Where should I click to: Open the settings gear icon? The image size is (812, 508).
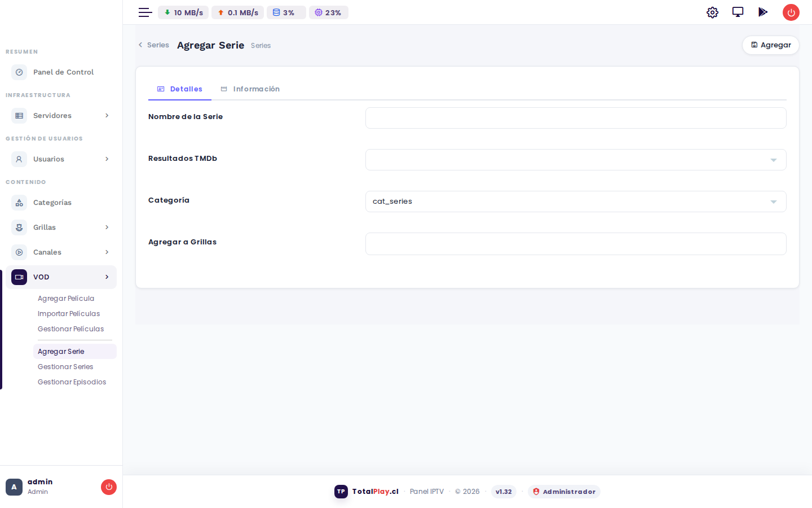[x=712, y=12]
